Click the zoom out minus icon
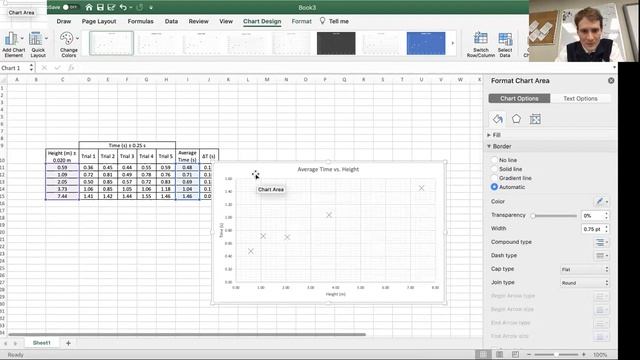The height and width of the screenshot is (360, 640). coord(529,354)
